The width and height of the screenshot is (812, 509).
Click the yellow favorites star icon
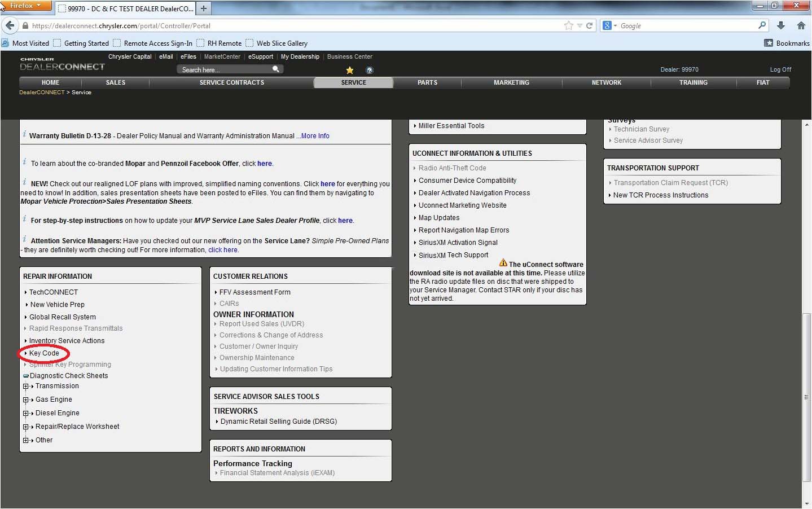point(350,71)
